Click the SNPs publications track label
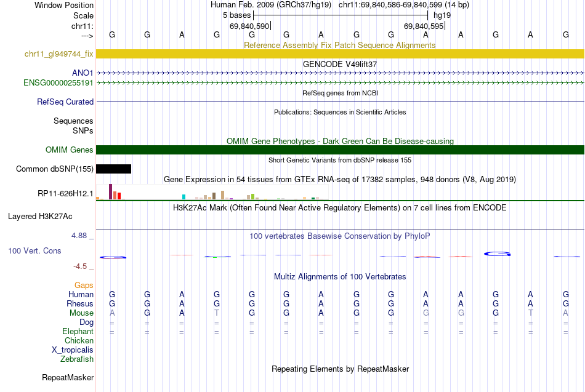The image size is (585, 392). pos(83,130)
